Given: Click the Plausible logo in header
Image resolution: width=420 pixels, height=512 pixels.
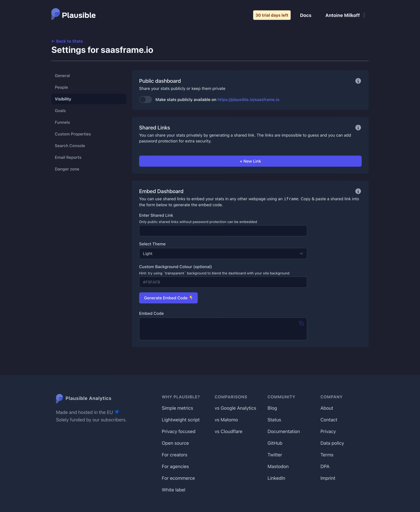Looking at the screenshot, I should click(73, 14).
